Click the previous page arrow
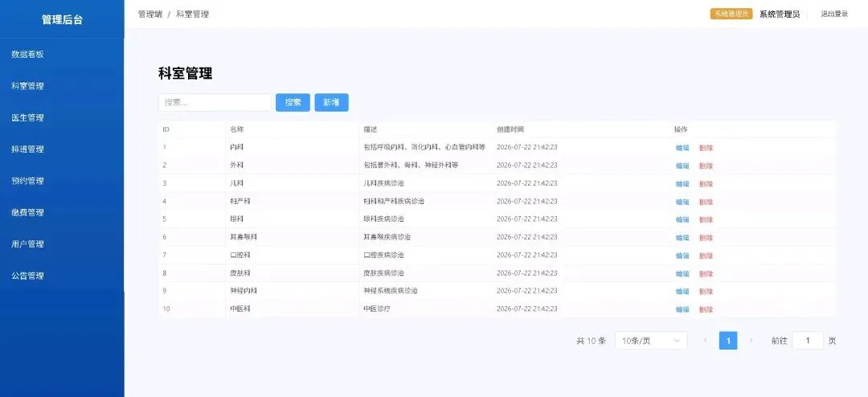This screenshot has width=868, height=397. pos(706,341)
